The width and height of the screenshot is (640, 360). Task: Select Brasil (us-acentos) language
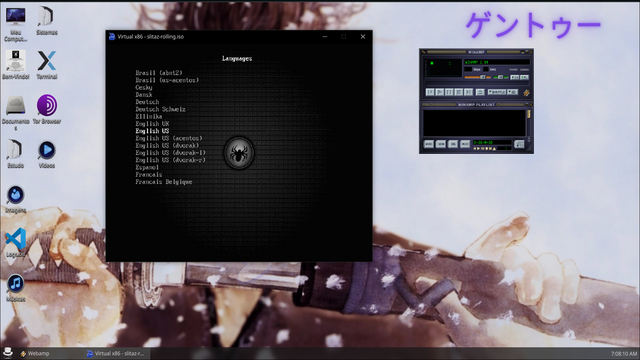tap(167, 80)
